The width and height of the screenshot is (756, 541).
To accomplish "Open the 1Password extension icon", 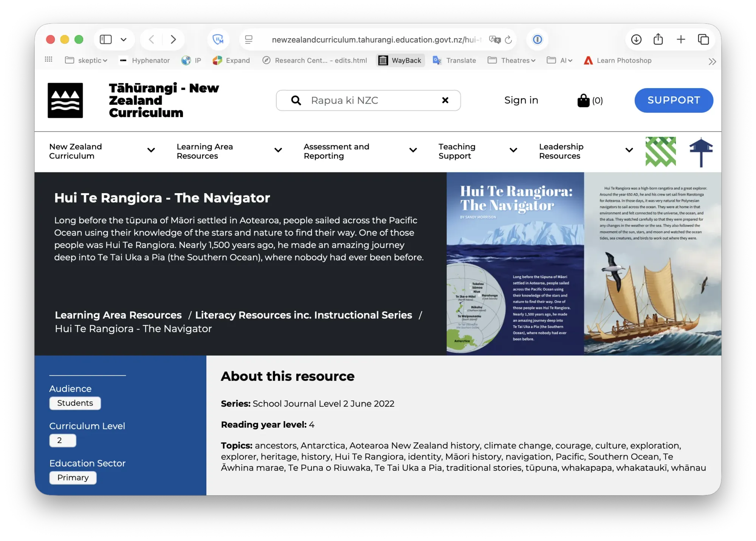I will 537,39.
